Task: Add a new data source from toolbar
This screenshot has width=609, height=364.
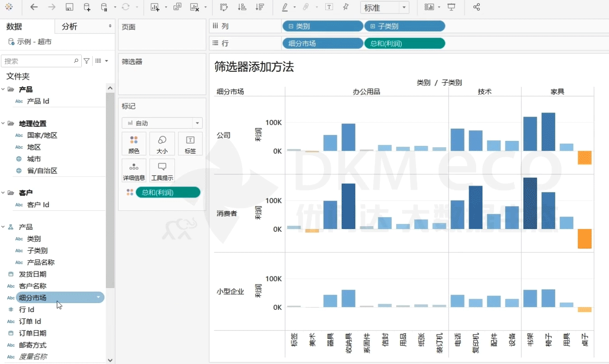Action: [87, 7]
